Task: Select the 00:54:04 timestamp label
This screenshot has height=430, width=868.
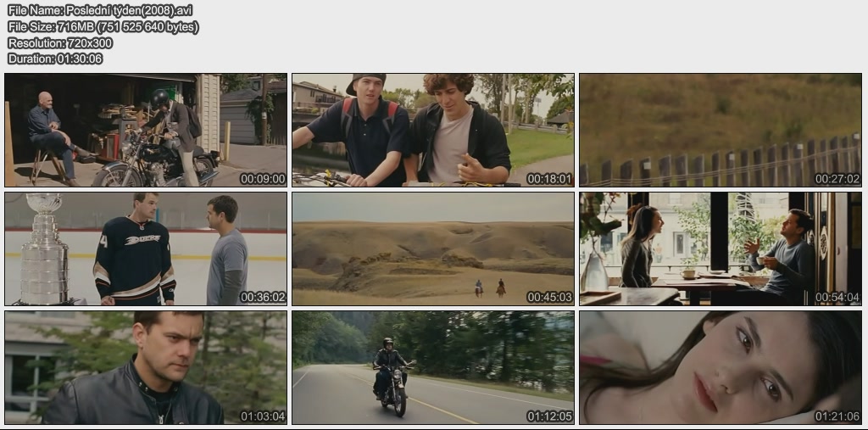Action: pos(837,298)
